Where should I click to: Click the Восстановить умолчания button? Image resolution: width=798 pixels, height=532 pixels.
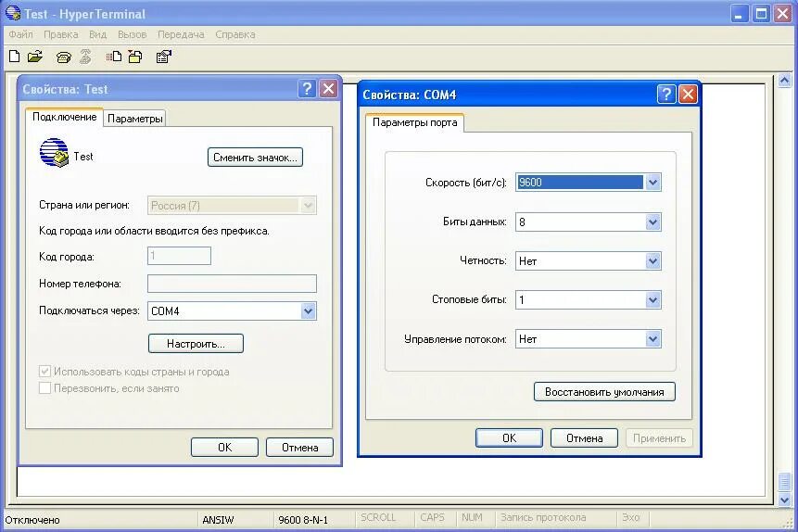[604, 392]
